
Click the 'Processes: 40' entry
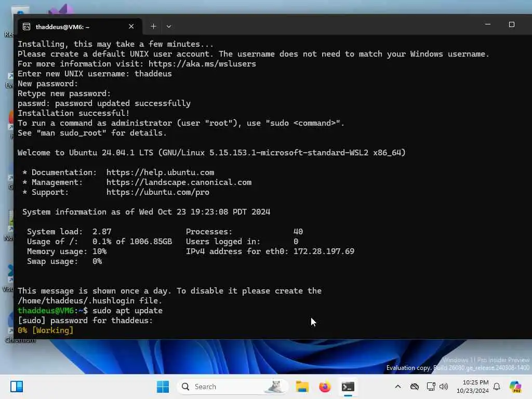pos(244,232)
